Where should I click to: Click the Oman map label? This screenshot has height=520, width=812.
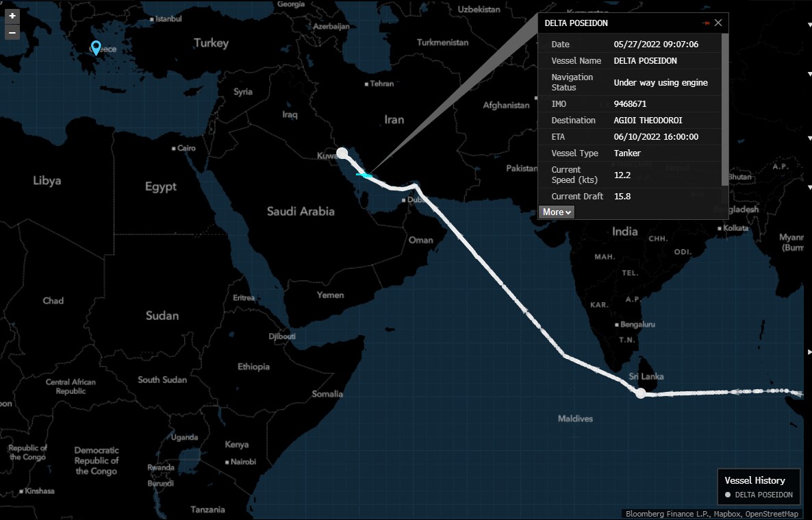coord(420,240)
